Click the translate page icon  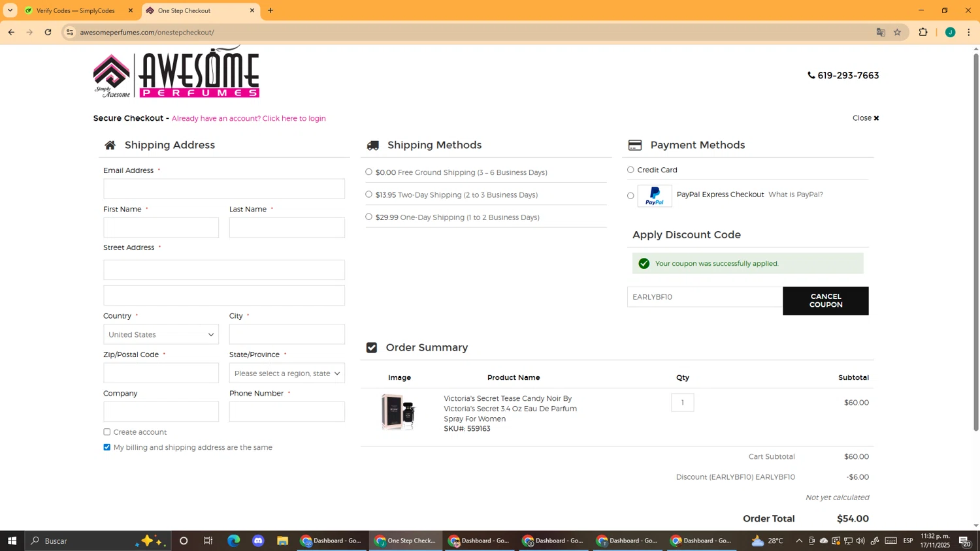click(x=881, y=32)
